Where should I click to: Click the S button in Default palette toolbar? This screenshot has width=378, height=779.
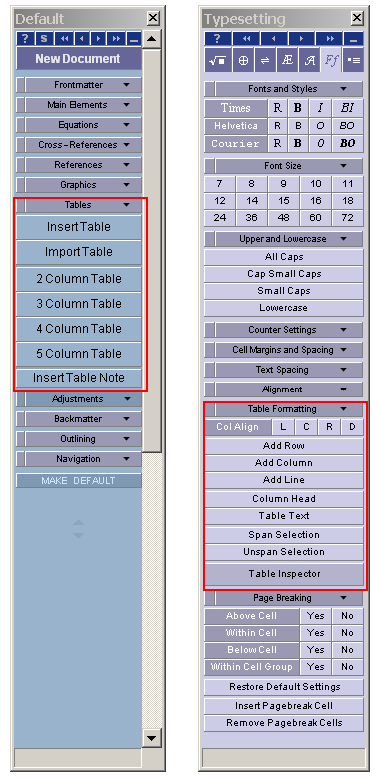[44, 38]
